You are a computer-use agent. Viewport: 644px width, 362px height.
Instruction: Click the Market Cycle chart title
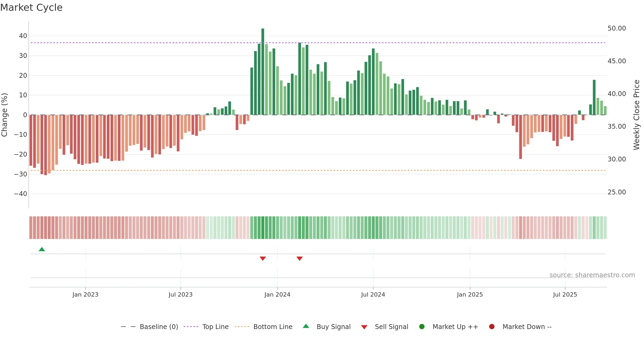[31, 8]
